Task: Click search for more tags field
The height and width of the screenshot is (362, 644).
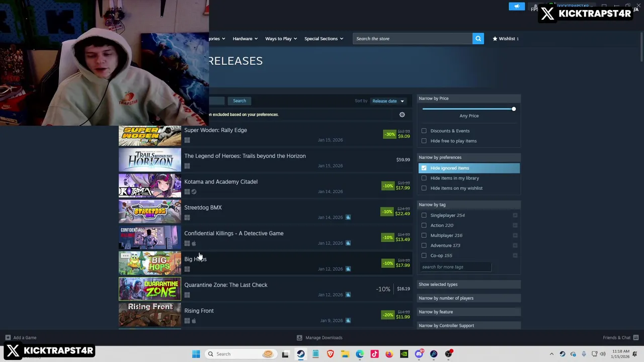Action: tap(455, 267)
